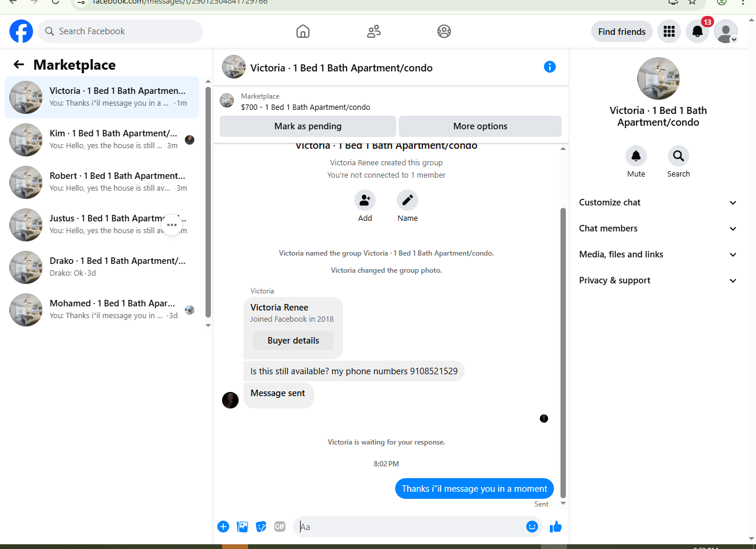Viewport: 756px width, 549px height.
Task: Click the conversation information icon
Action: [x=550, y=67]
